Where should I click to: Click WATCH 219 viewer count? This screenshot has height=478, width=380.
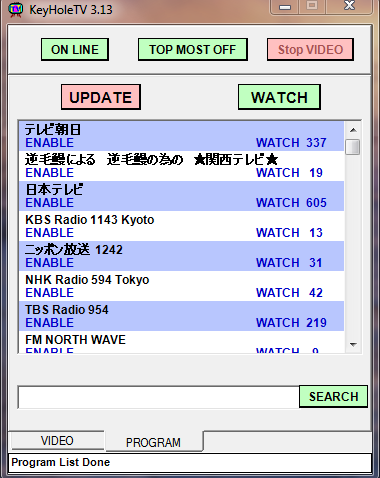coord(291,323)
